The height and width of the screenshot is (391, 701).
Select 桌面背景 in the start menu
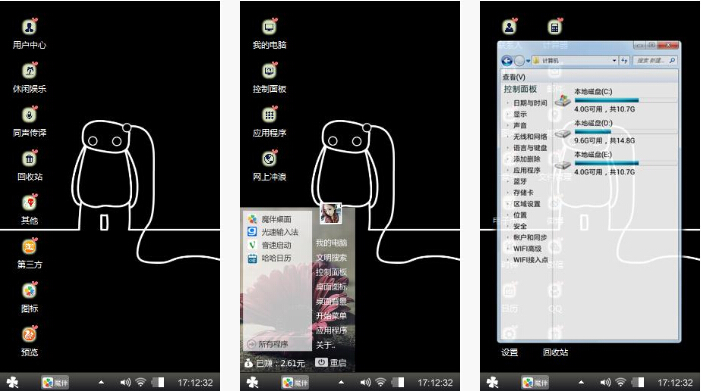[331, 301]
